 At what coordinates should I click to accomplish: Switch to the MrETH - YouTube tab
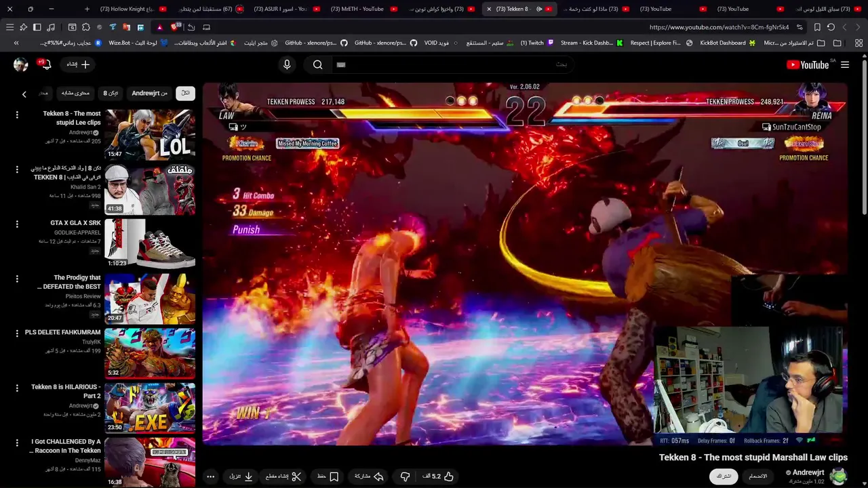pos(363,9)
